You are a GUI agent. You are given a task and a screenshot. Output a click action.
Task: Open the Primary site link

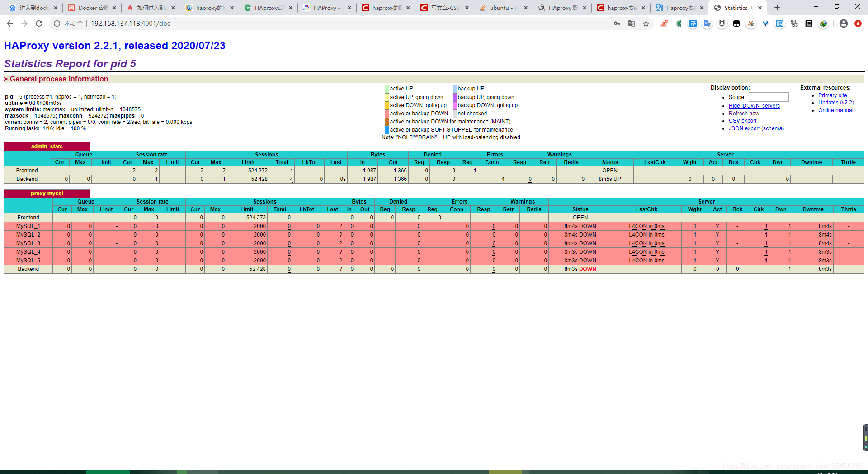832,95
